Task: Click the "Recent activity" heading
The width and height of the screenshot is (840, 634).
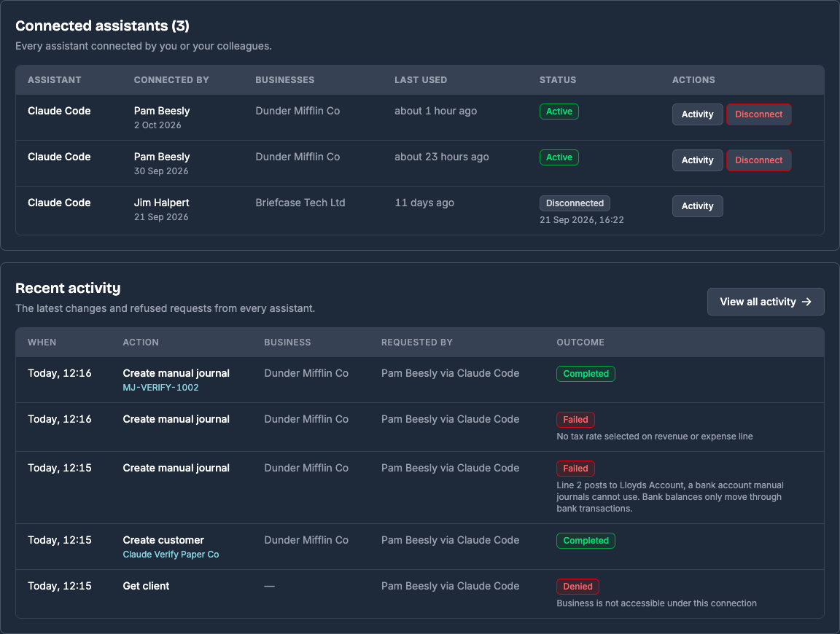Action: 68,288
